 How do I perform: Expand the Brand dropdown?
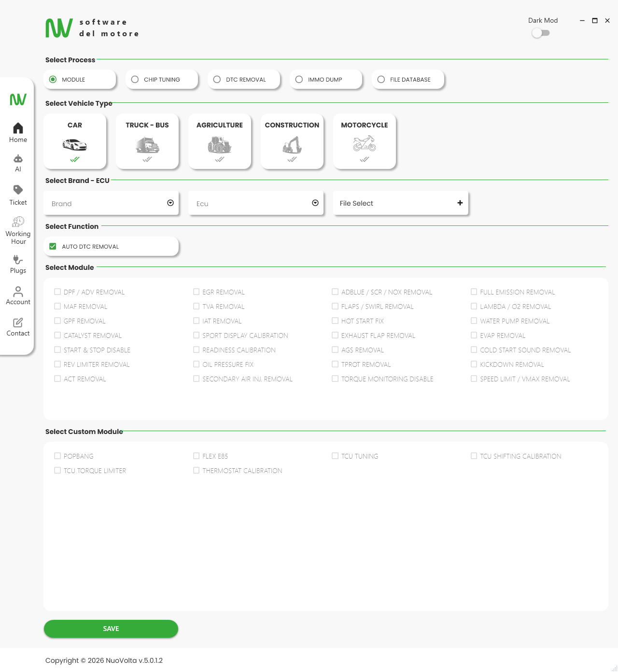pyautogui.click(x=170, y=203)
